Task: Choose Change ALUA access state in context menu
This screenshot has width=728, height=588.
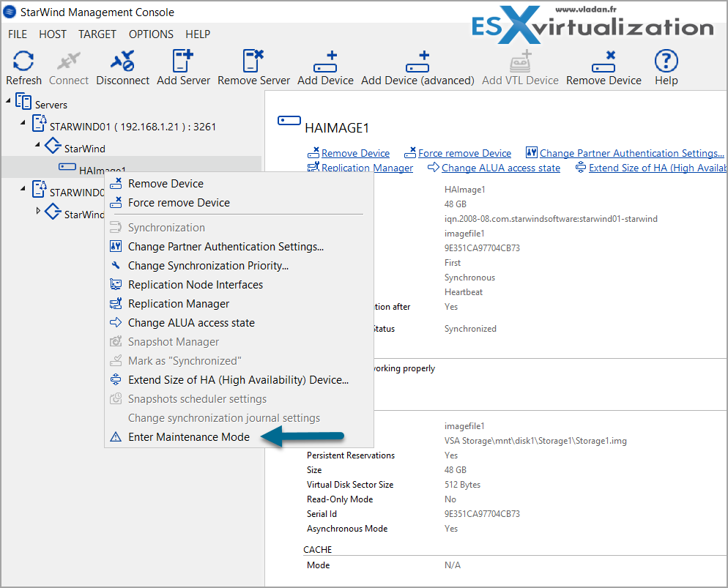Action: pos(191,323)
